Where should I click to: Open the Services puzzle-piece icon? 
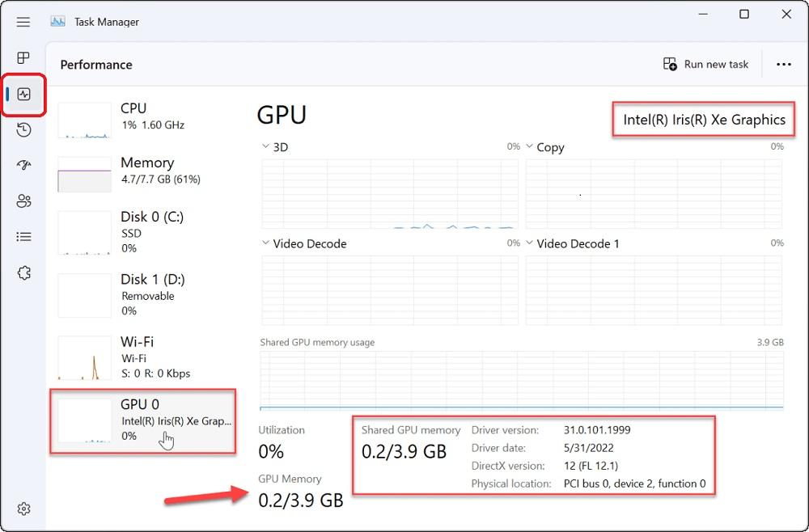coord(23,273)
